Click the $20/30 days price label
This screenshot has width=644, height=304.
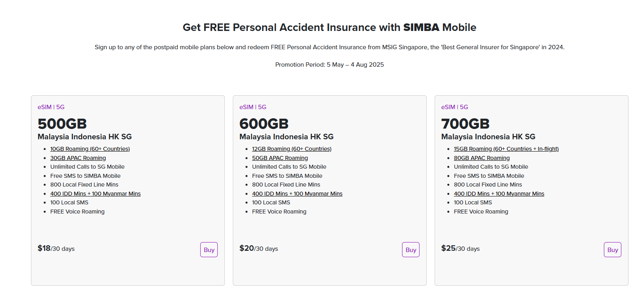tap(259, 248)
